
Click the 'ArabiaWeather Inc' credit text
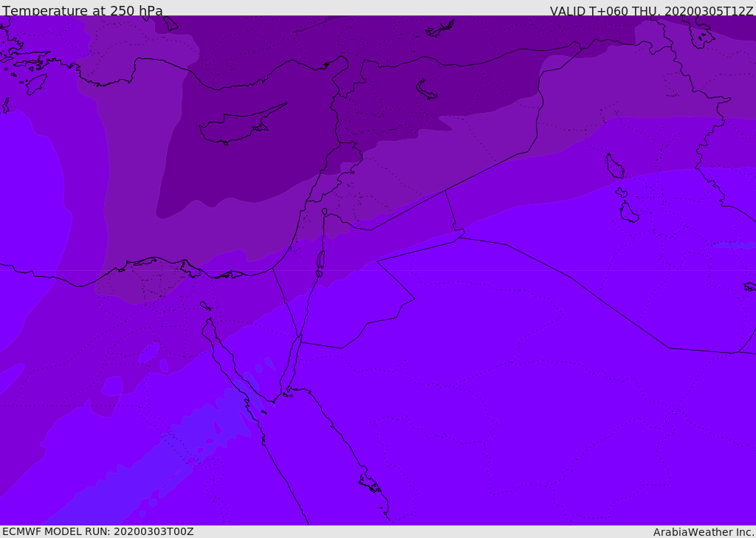(x=703, y=532)
